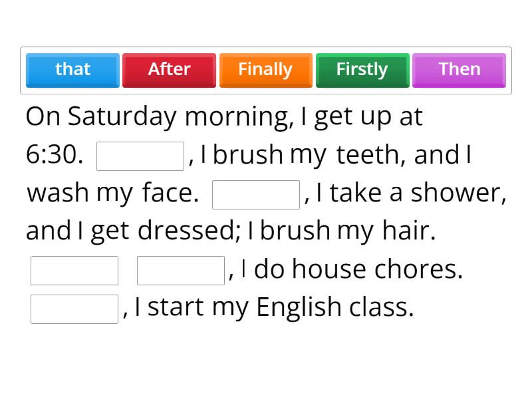Select the word chip "After"
This screenshot has width=532, height=399.
click(x=169, y=69)
